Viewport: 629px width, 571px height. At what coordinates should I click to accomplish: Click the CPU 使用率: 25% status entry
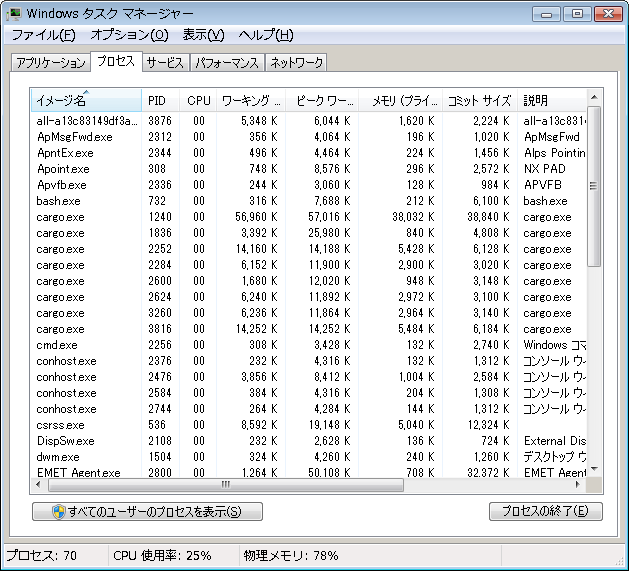(162, 556)
